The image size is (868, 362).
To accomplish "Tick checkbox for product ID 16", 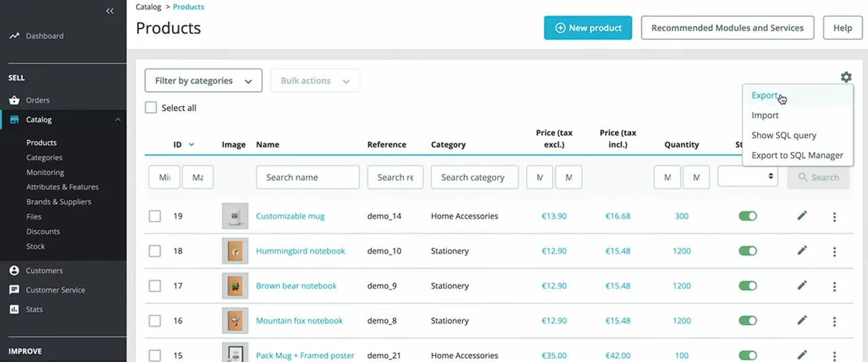I will (x=155, y=321).
